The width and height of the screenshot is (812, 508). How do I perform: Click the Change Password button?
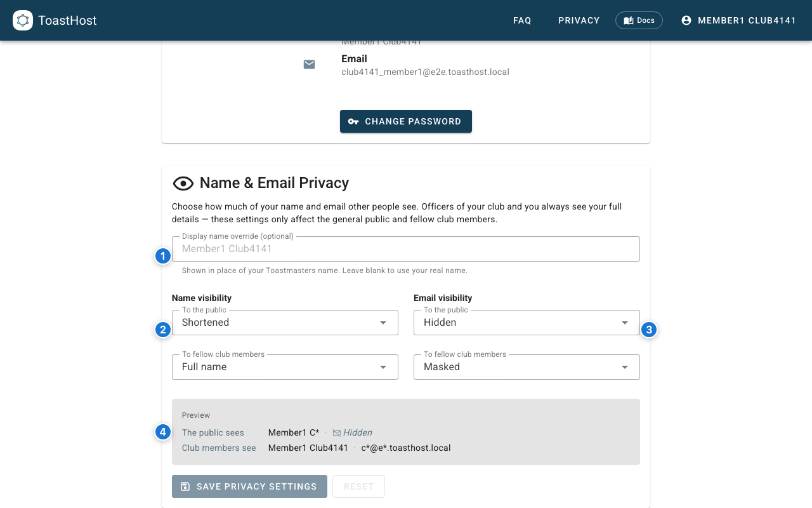(406, 121)
